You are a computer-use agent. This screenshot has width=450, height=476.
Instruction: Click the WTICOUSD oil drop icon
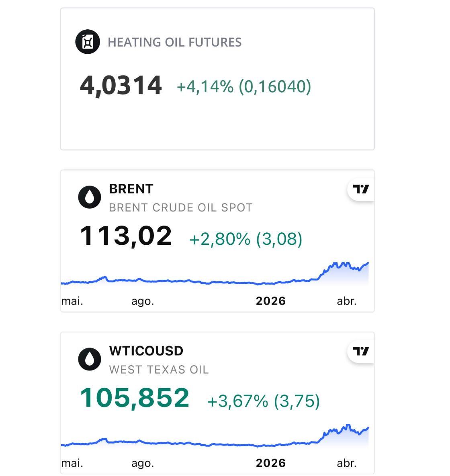(89, 359)
